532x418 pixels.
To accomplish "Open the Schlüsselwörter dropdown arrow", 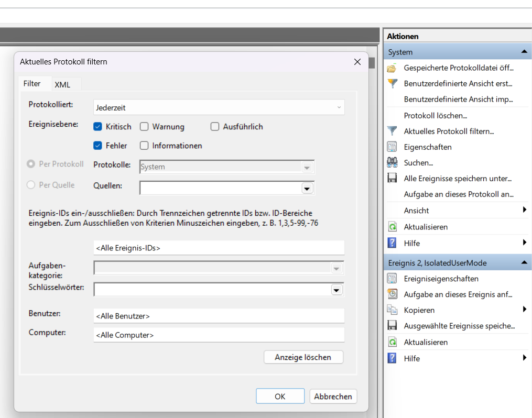I will click(336, 290).
